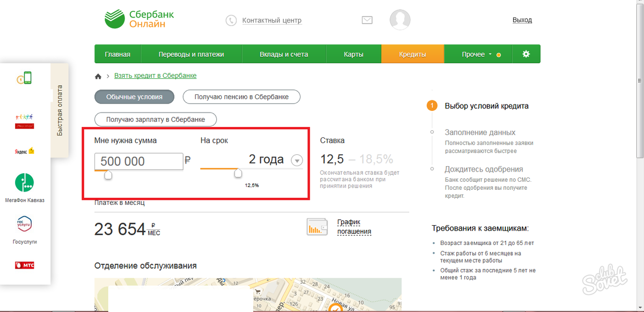This screenshot has width=644, height=312.
Task: Choose Получаю пенсию в Сбербанке option
Action: click(241, 97)
